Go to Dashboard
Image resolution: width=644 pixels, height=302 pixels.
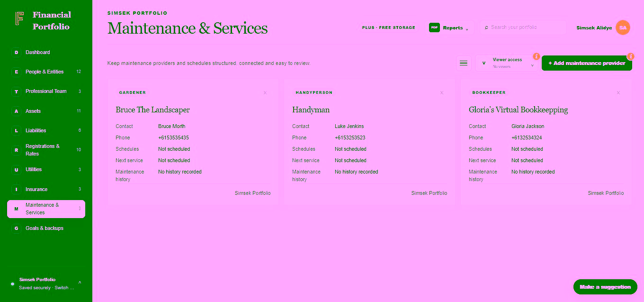tap(46, 53)
